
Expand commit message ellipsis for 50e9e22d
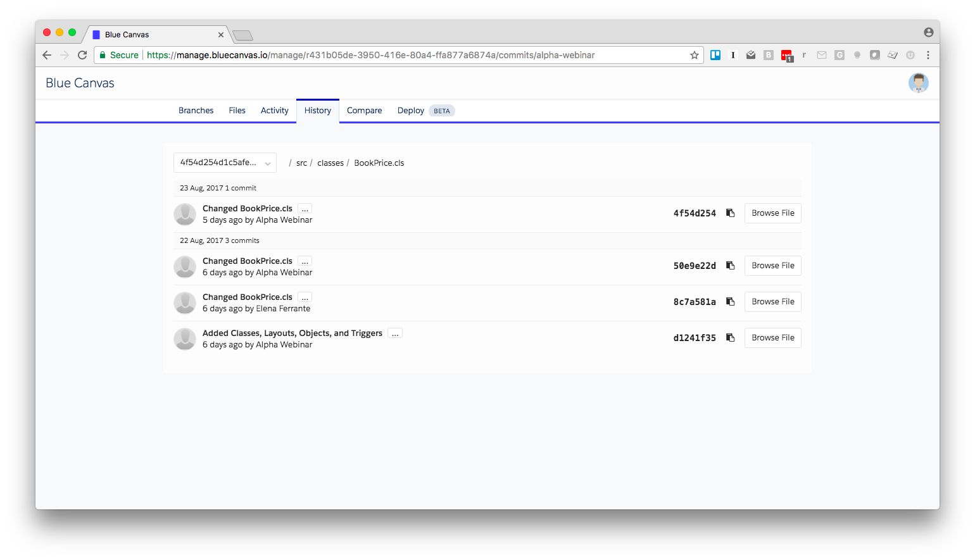pyautogui.click(x=305, y=261)
